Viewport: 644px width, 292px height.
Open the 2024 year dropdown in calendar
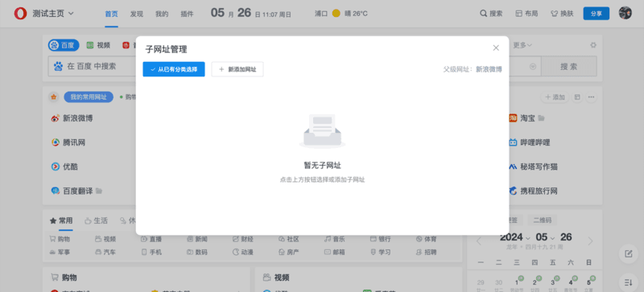[514, 237]
